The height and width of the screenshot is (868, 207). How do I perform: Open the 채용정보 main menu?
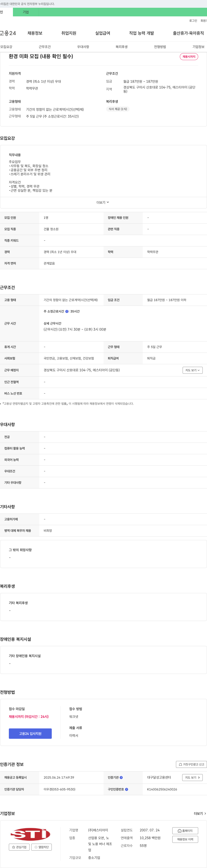point(35,33)
